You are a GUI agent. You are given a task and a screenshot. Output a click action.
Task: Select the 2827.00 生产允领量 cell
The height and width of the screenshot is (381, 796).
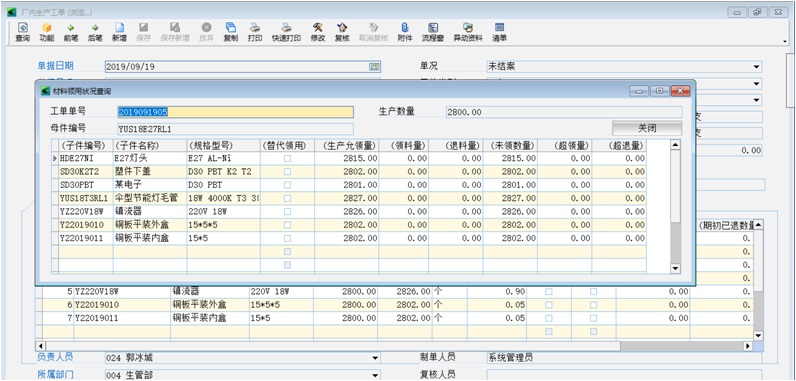(347, 198)
